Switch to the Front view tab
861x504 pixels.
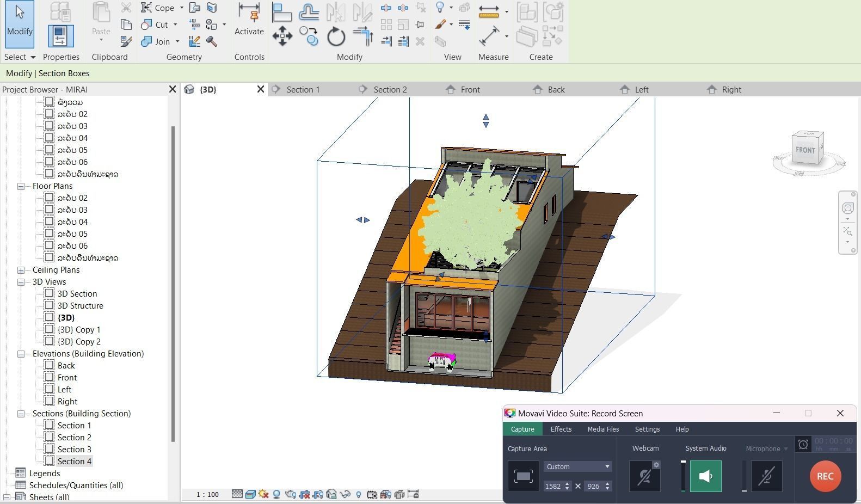[x=470, y=89]
